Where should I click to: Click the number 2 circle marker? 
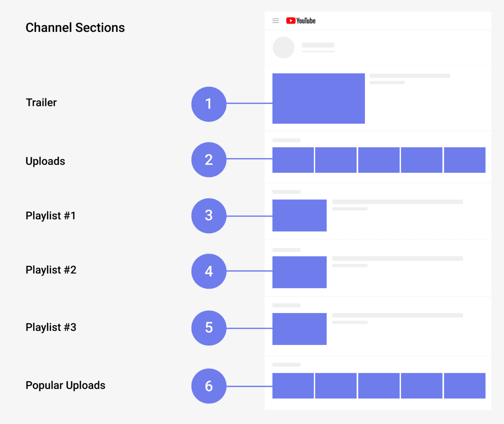209,160
